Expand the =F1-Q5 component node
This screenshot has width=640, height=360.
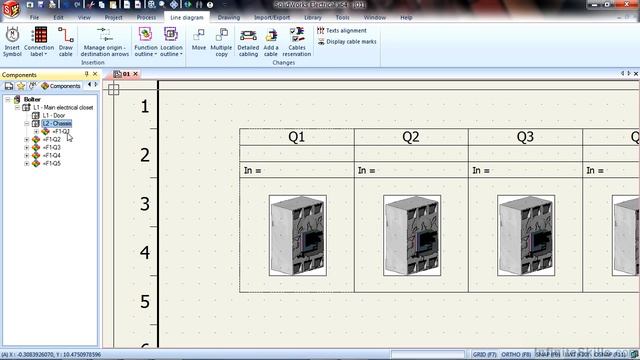pos(27,163)
